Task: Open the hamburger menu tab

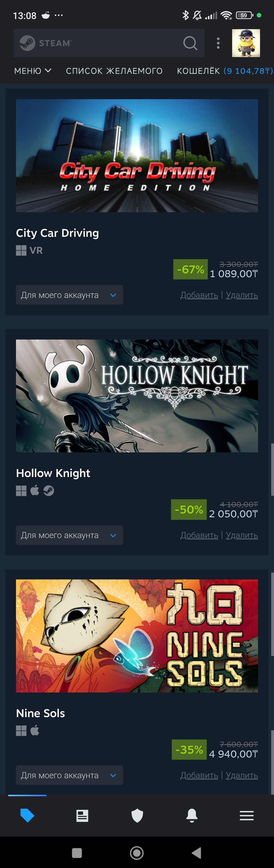Action: click(x=247, y=816)
